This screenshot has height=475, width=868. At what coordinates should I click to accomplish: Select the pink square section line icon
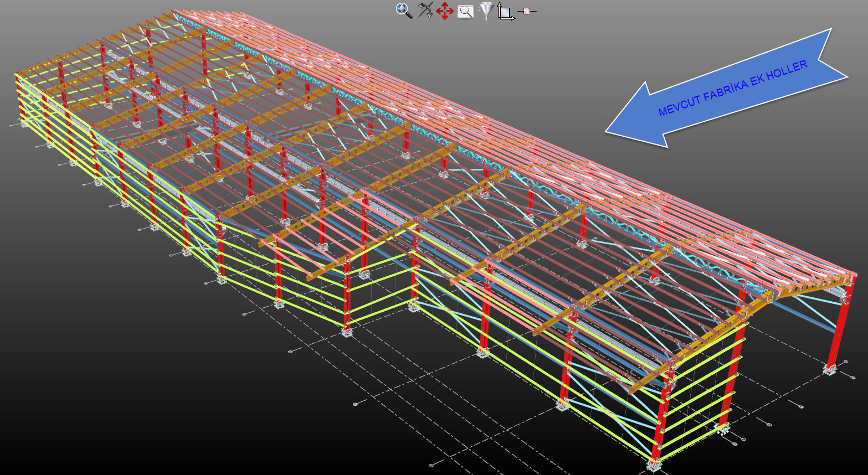pos(527,11)
